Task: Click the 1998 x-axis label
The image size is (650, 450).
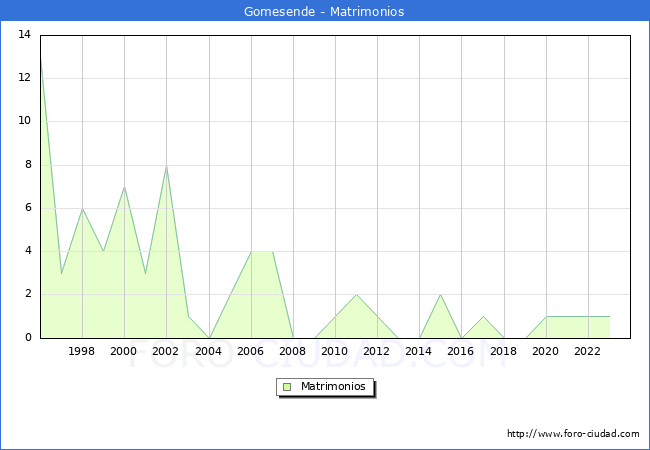Action: click(82, 351)
